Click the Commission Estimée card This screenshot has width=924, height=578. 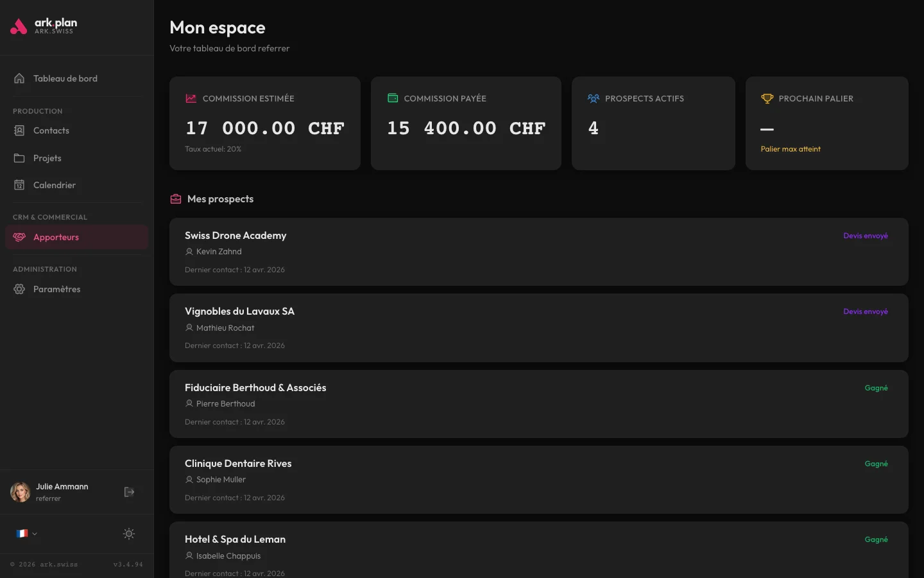click(264, 123)
